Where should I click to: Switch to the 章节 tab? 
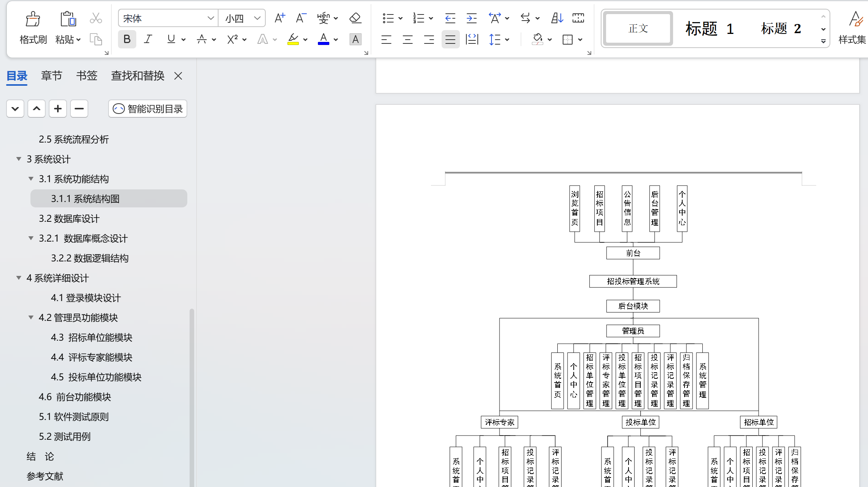51,76
